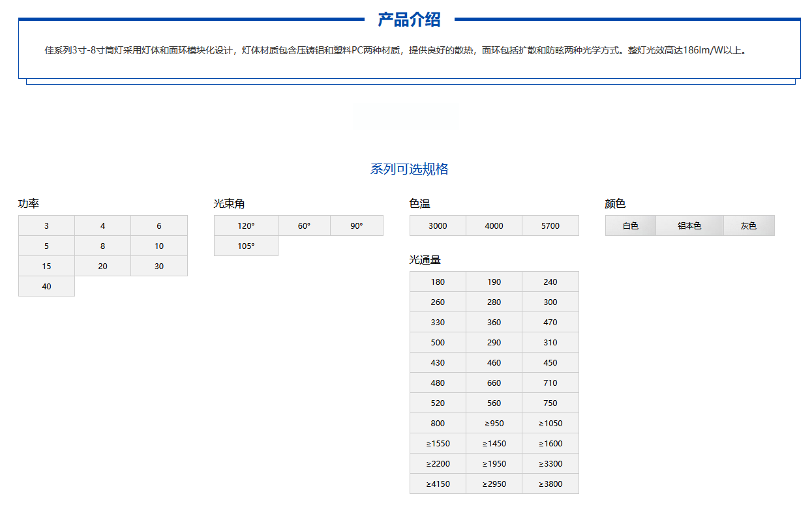Pick the 3000 color temperature
Screen dimensions: 812x507
tap(438, 225)
